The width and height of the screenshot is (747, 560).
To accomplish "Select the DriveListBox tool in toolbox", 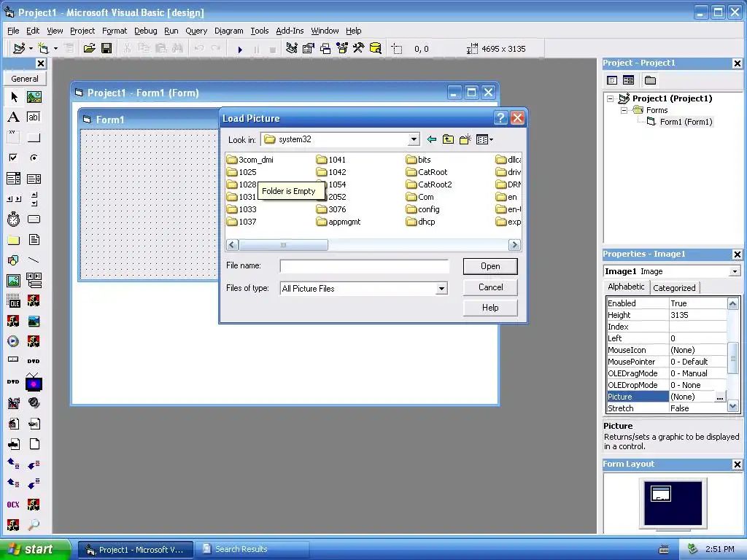I will tap(34, 219).
